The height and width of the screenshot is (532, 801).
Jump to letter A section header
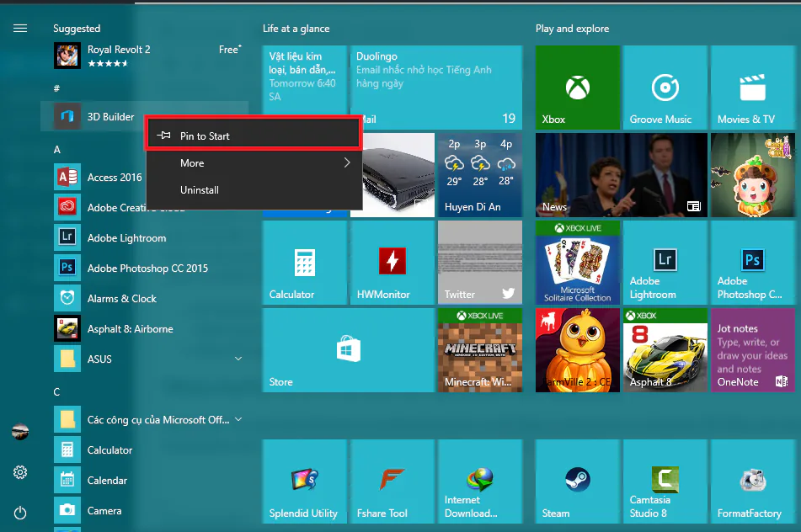click(56, 150)
